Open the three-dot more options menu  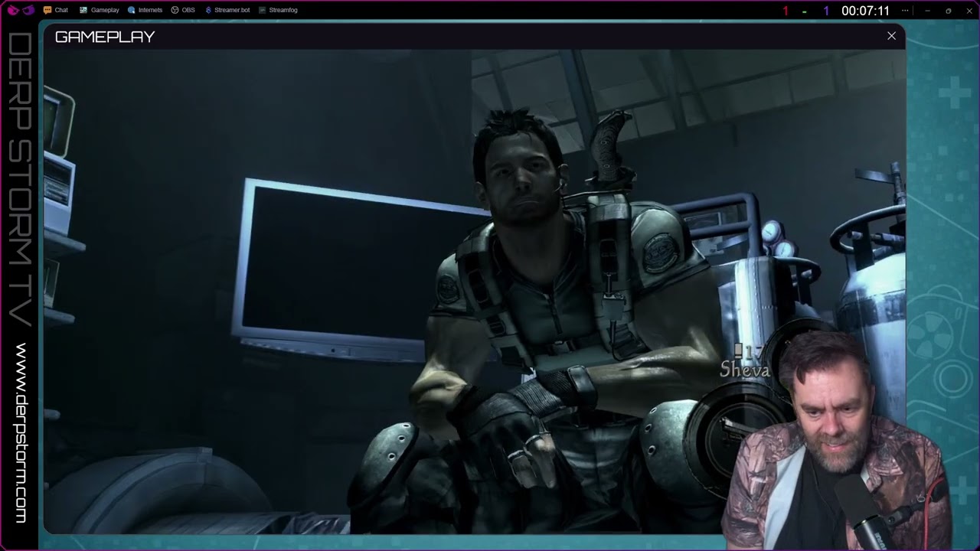pyautogui.click(x=906, y=11)
